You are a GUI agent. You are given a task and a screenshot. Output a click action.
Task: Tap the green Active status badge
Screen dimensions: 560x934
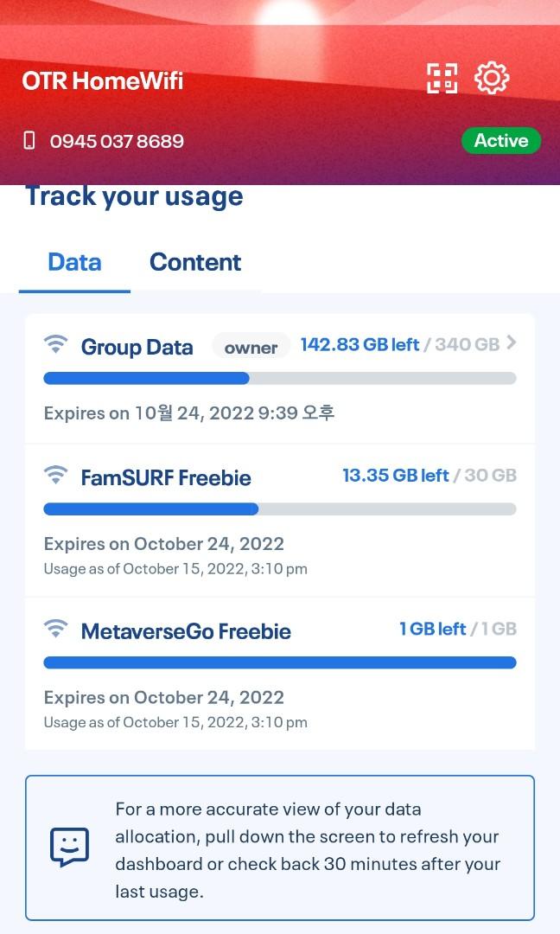pyautogui.click(x=501, y=141)
